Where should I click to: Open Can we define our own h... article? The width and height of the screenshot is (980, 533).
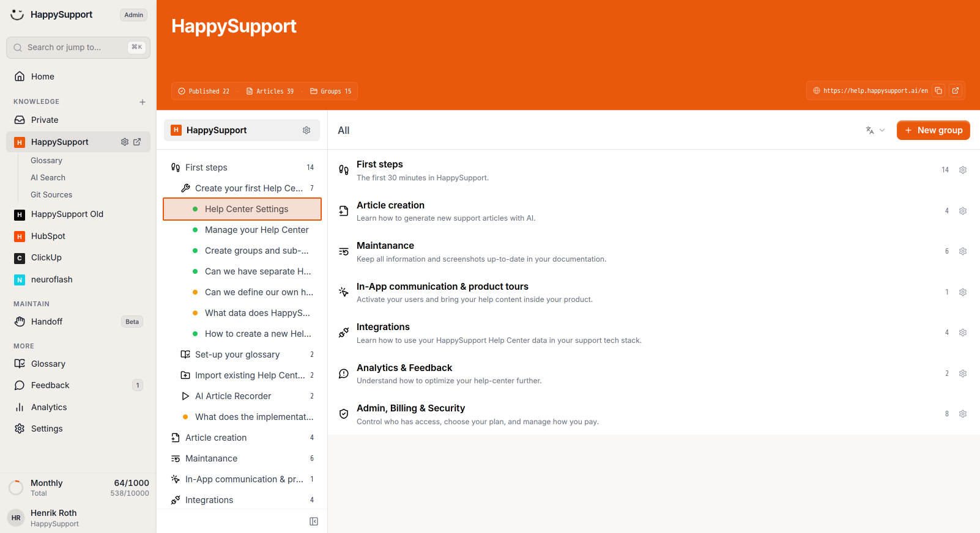(242, 292)
